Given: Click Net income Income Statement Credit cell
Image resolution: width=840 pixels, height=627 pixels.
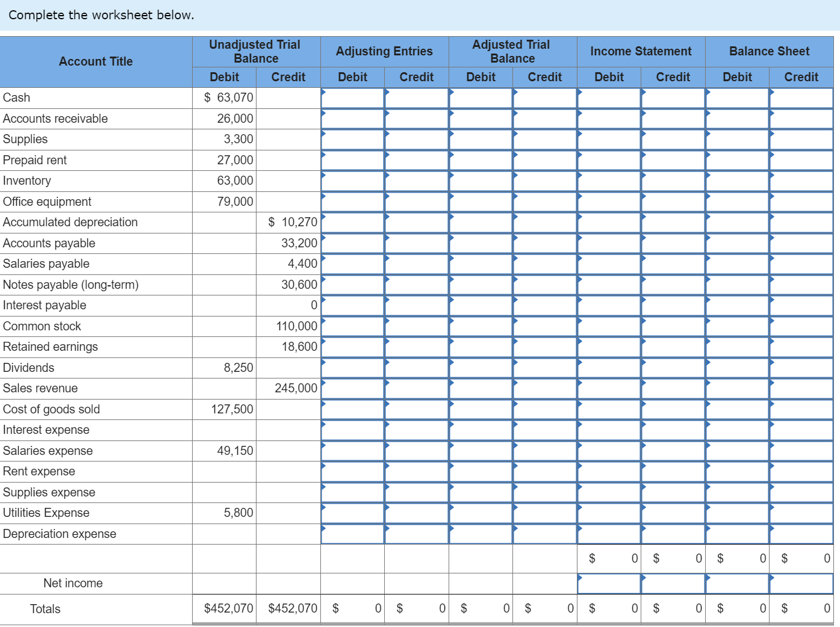Looking at the screenshot, I should 673,584.
